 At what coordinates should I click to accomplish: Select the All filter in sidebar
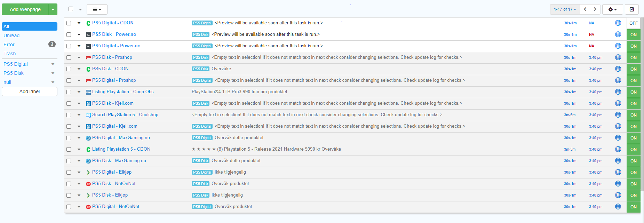pos(30,26)
